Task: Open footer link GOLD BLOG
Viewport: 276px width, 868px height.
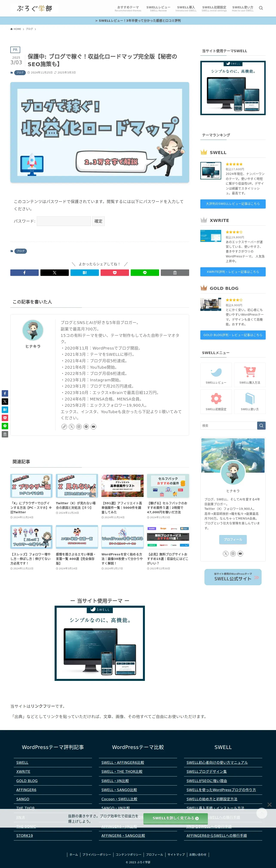Action: pos(27,781)
